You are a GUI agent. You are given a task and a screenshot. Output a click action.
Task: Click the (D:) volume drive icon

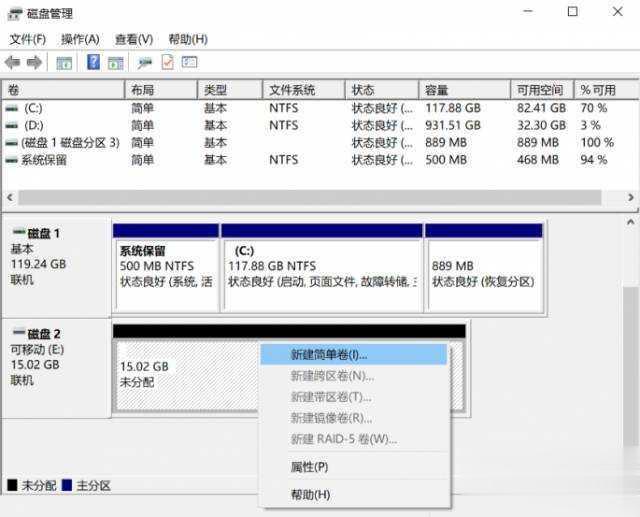[x=12, y=126]
